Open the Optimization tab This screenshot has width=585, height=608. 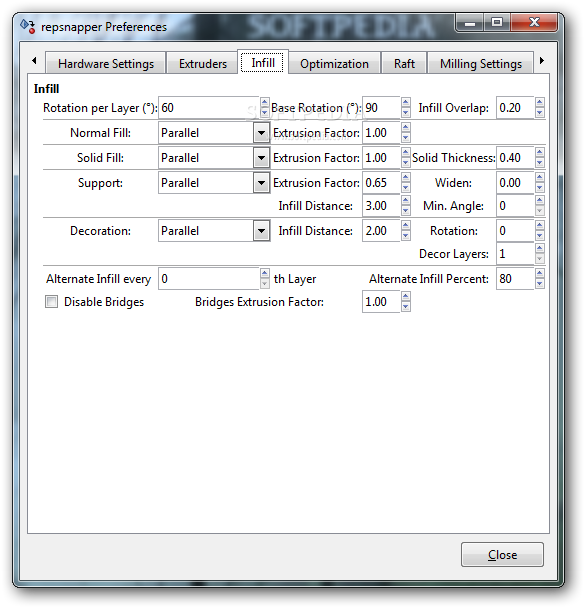click(x=334, y=63)
